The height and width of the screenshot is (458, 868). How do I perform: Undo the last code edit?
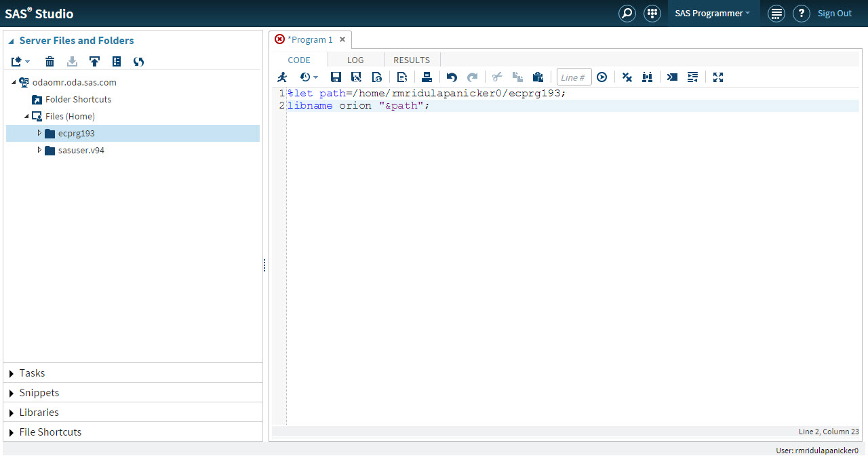pyautogui.click(x=452, y=77)
